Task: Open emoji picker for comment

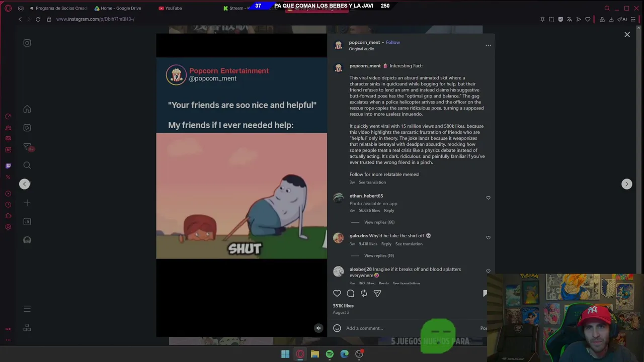Action: 337,328
